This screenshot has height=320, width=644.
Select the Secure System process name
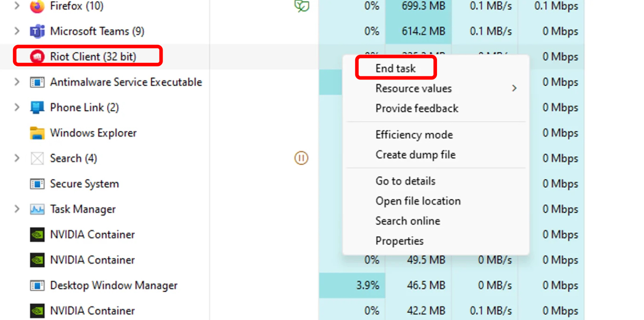pyautogui.click(x=84, y=184)
